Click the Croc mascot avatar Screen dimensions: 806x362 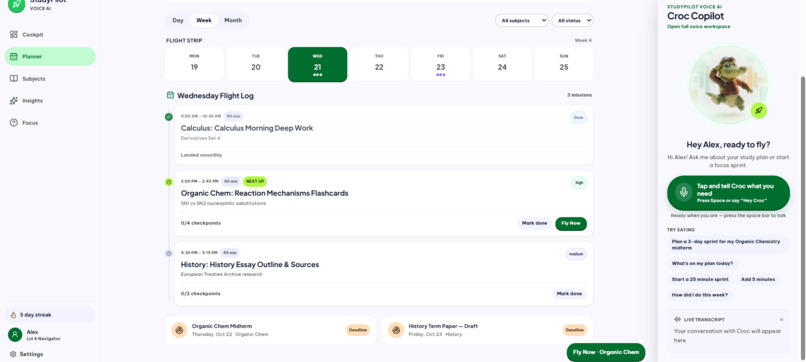click(727, 84)
